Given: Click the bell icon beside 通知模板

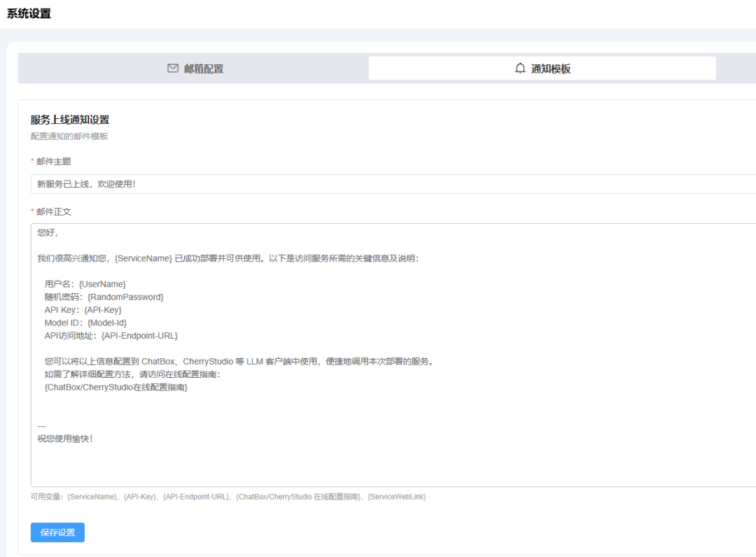Looking at the screenshot, I should coord(520,69).
